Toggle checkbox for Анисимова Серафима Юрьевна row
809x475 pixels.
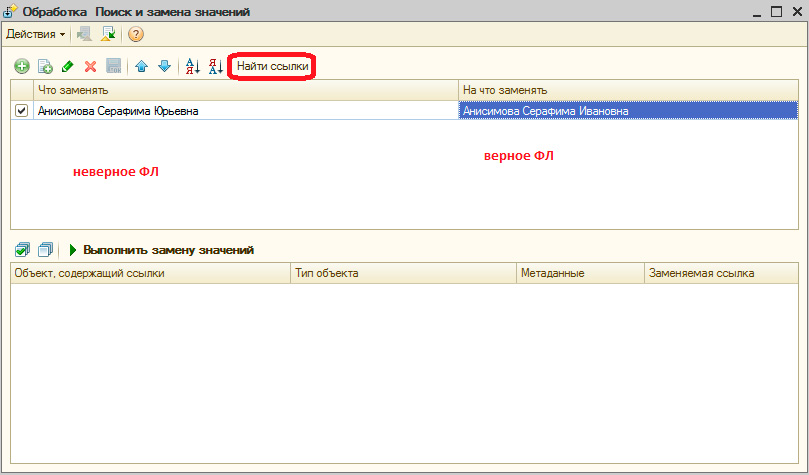click(x=22, y=111)
